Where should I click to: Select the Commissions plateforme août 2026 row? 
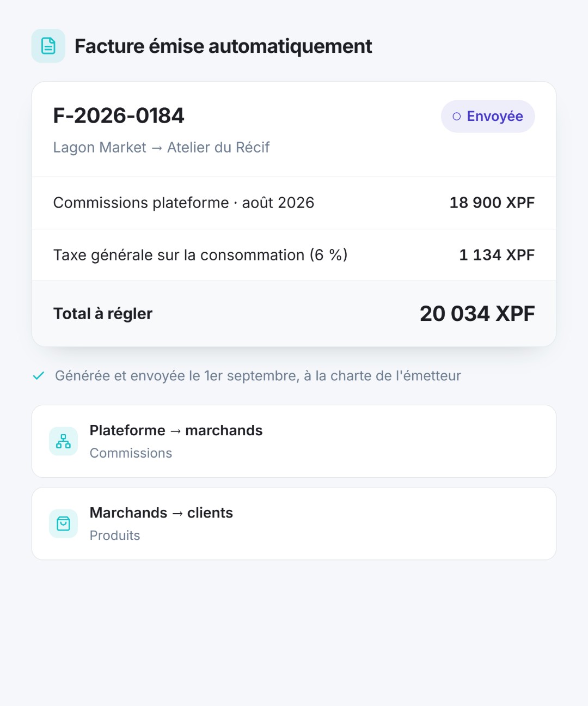[294, 203]
